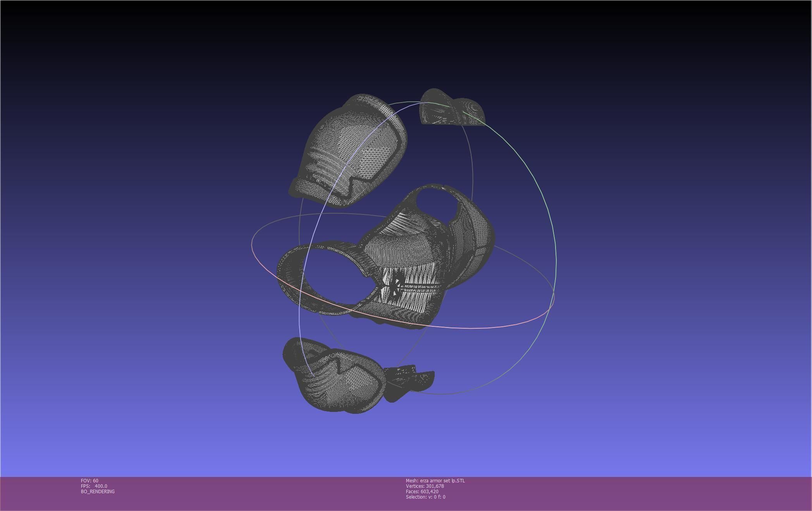The image size is (812, 511).
Task: Click the Vertices: 301,678 text
Action: [425, 486]
